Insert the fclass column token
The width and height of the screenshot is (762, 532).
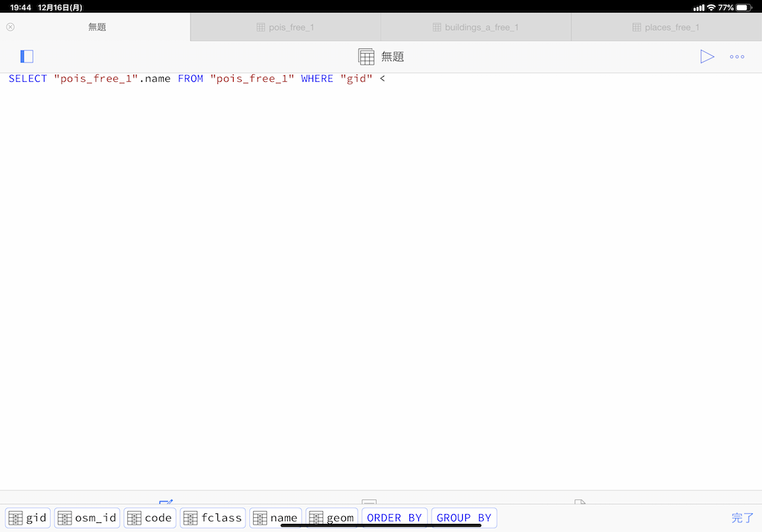pos(212,517)
